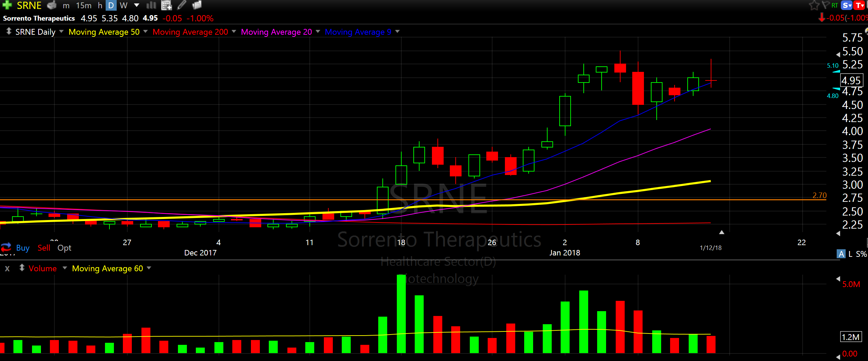Click the cyan 5.10 price marker
Viewport: 868px width, 361px height.
(x=833, y=66)
